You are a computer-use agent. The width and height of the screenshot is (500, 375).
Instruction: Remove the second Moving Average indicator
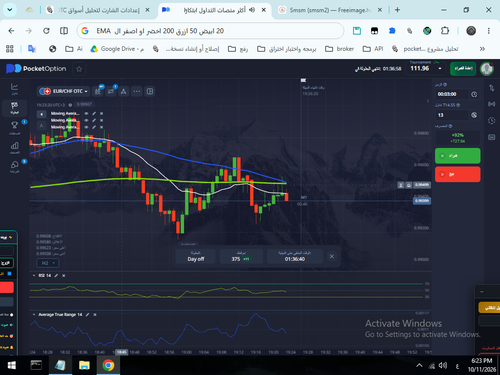102,120
